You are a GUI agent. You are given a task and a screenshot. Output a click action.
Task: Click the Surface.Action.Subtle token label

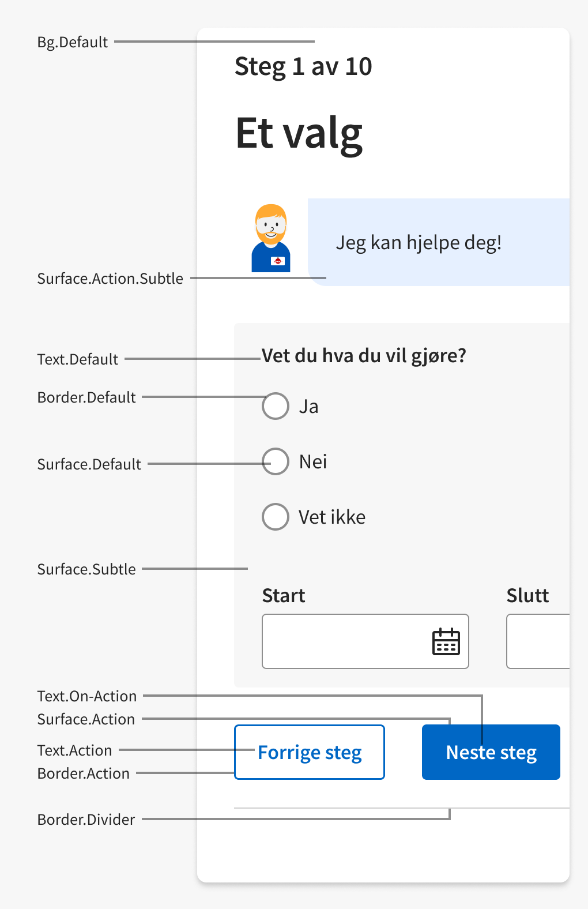110,278
